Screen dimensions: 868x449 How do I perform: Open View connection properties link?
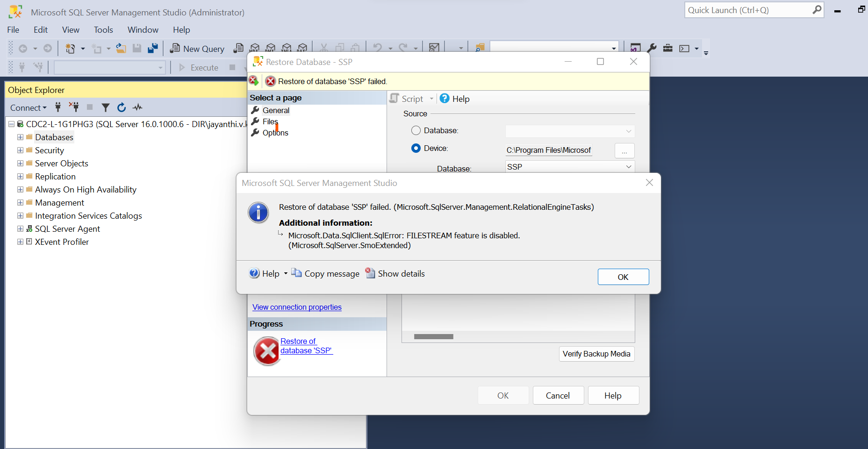point(297,307)
